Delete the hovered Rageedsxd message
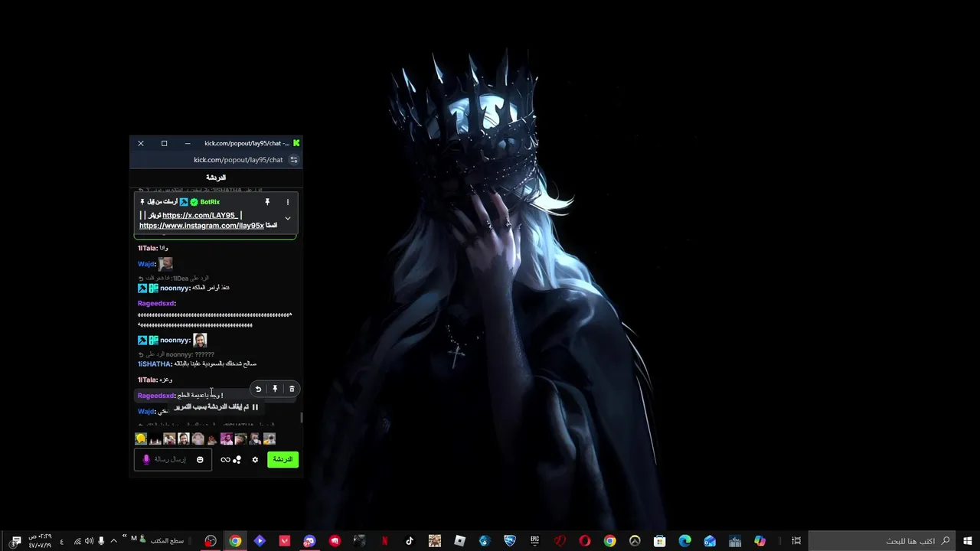Viewport: 980px width, 551px height. tap(292, 389)
